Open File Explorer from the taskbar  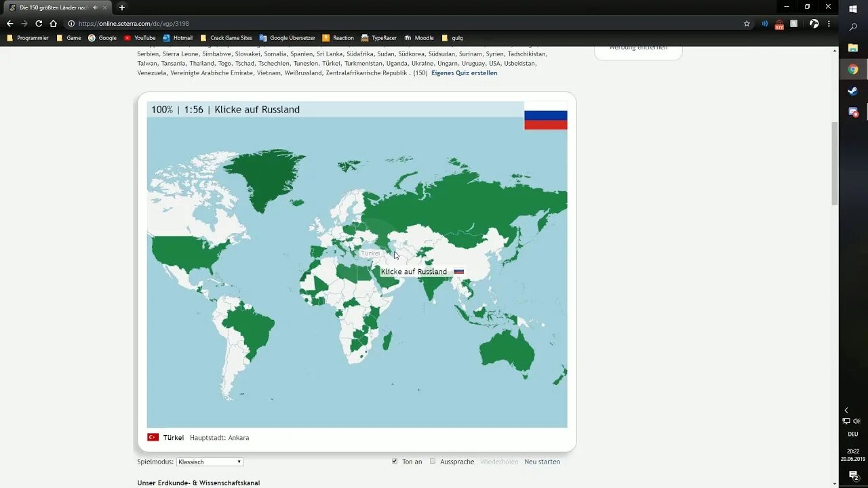pyautogui.click(x=852, y=47)
